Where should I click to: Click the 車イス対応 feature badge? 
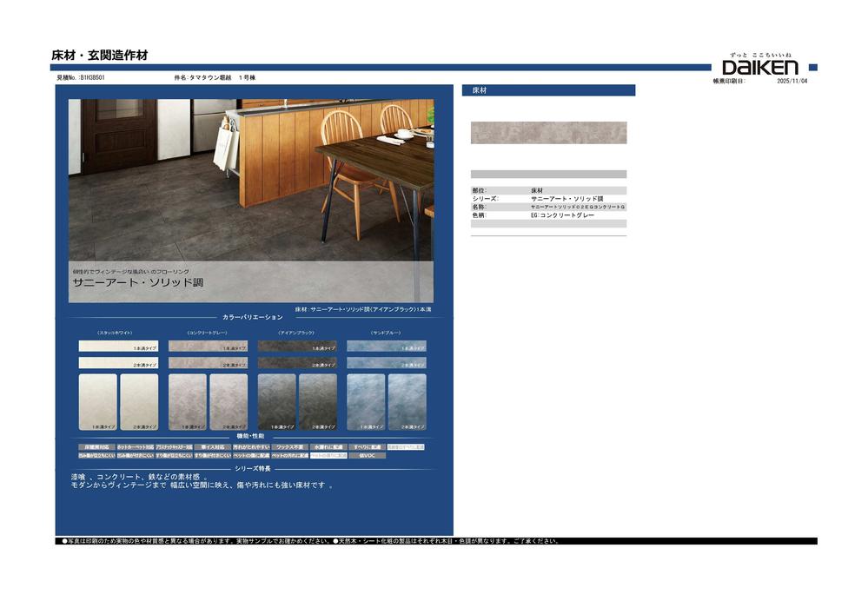pyautogui.click(x=211, y=446)
